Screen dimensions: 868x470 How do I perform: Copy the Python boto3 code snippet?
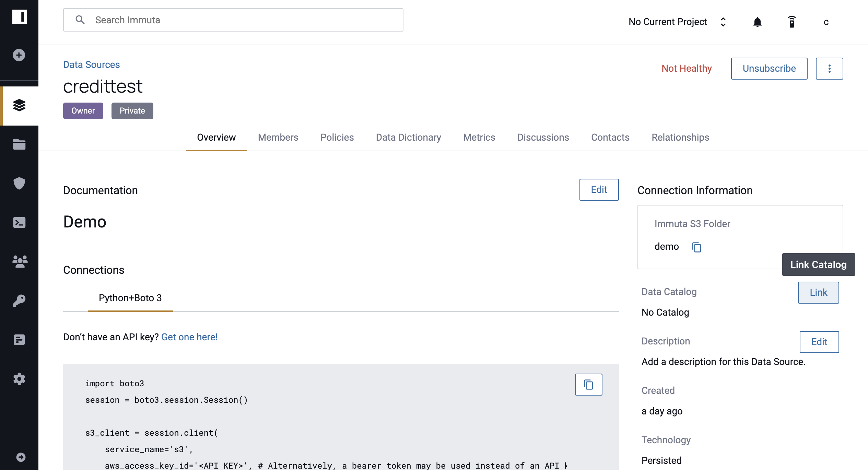[x=588, y=385]
